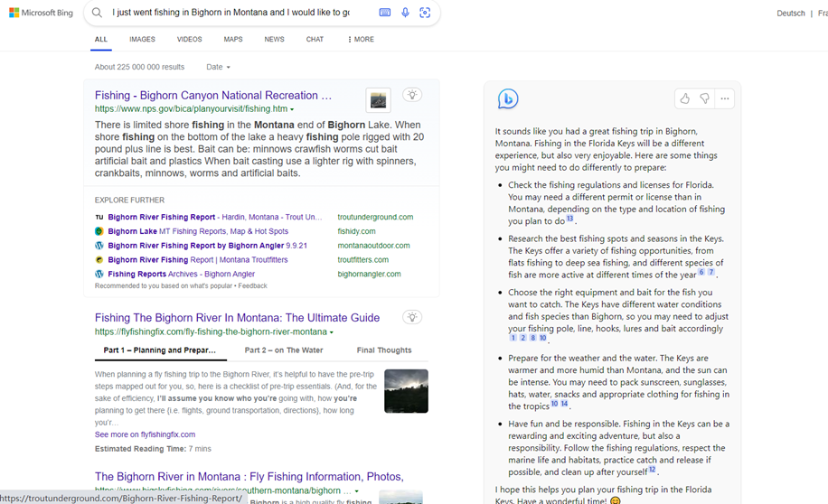828x504 pixels.
Task: Open Fishing Reports Archives - Bighorn Angler link
Action: [x=181, y=274]
